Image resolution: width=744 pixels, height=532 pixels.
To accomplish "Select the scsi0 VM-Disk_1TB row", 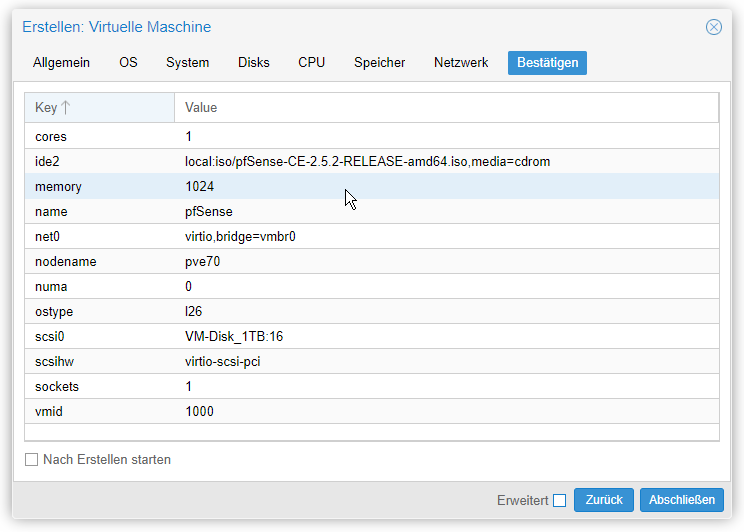I will pyautogui.click(x=372, y=336).
